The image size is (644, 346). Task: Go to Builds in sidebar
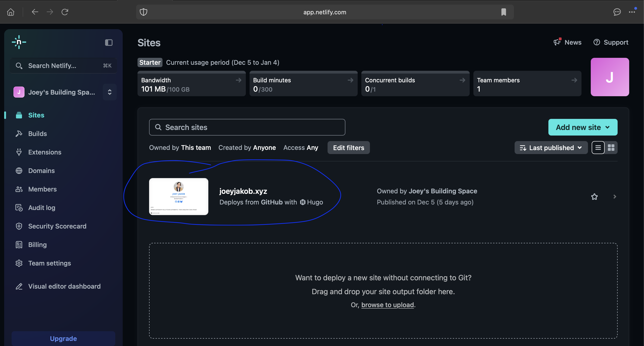point(38,134)
